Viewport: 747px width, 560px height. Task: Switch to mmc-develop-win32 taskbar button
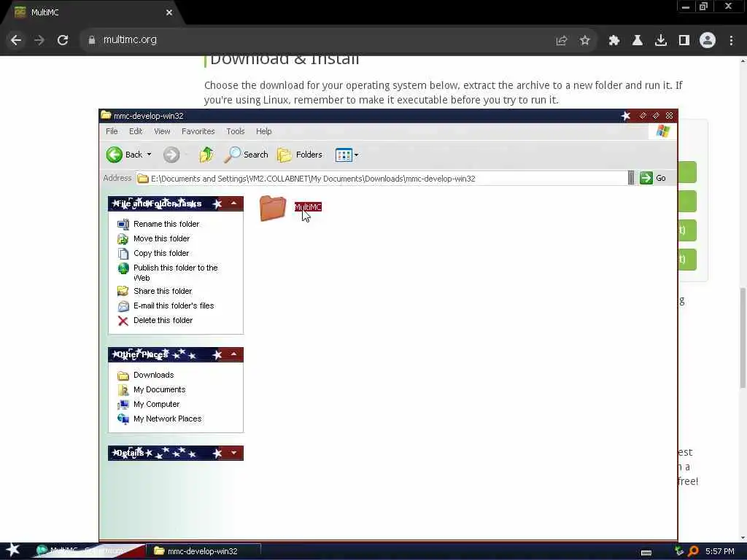tap(203, 551)
